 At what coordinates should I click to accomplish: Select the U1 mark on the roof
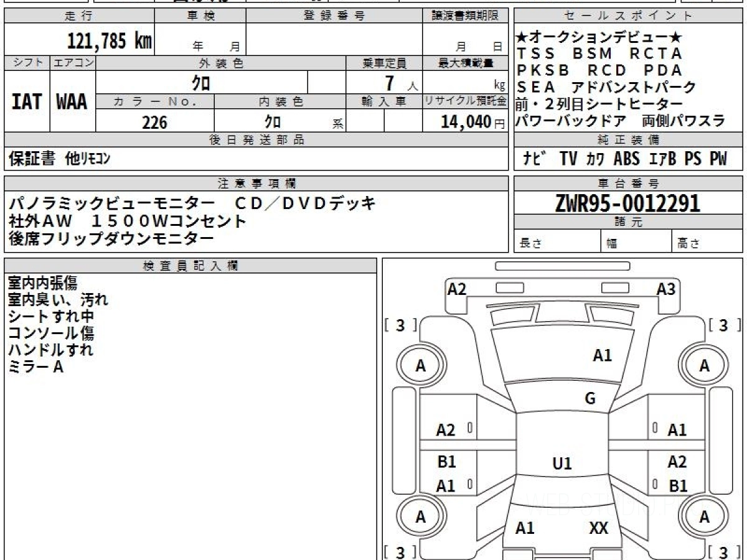pyautogui.click(x=562, y=464)
